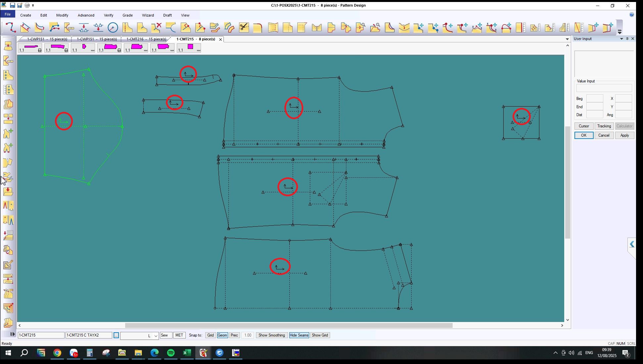Click the circle tool icon
This screenshot has height=364, width=643.
[x=113, y=27]
